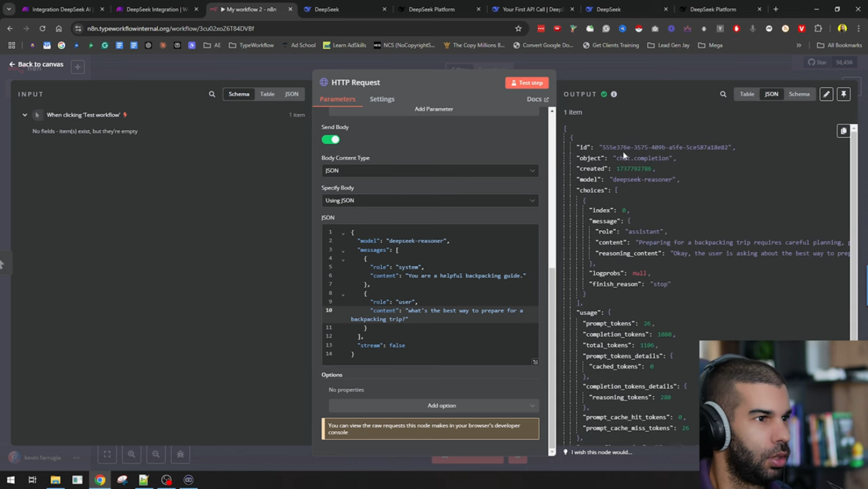The width and height of the screenshot is (868, 489).
Task: Open the Docs link in the HTTP Request panel
Action: (x=537, y=99)
